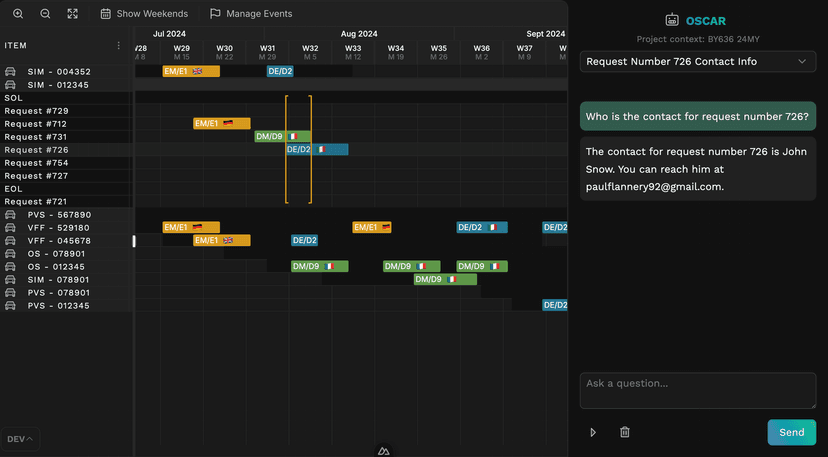Click the DE/D2 bar on Request #726
The height and width of the screenshot is (457, 828).
[x=317, y=150]
